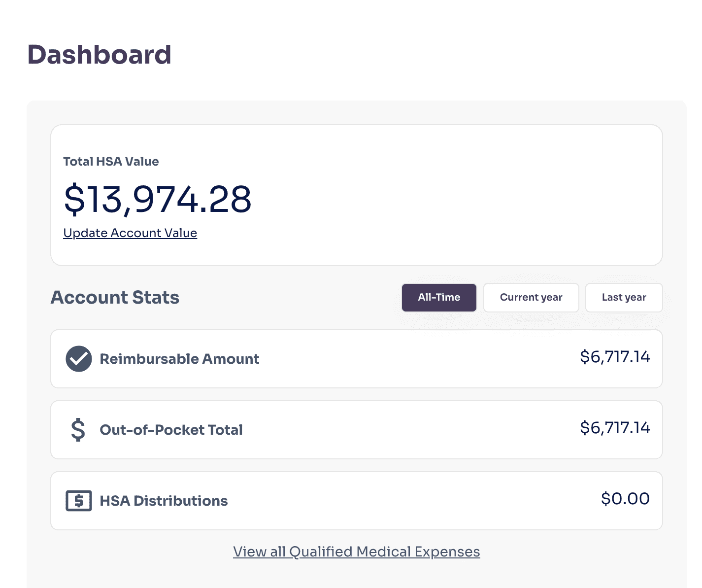Image resolution: width=702 pixels, height=588 pixels.
Task: Switch stats to Current year
Action: 531,298
